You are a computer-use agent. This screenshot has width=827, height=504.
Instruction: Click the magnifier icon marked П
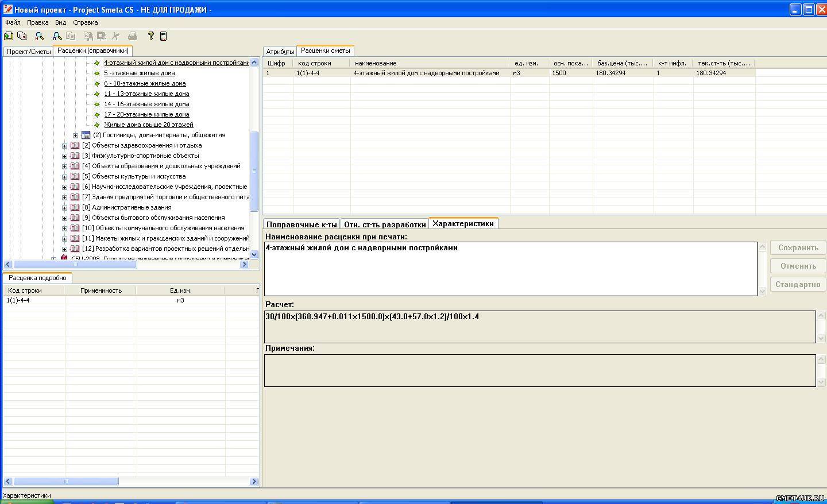57,36
